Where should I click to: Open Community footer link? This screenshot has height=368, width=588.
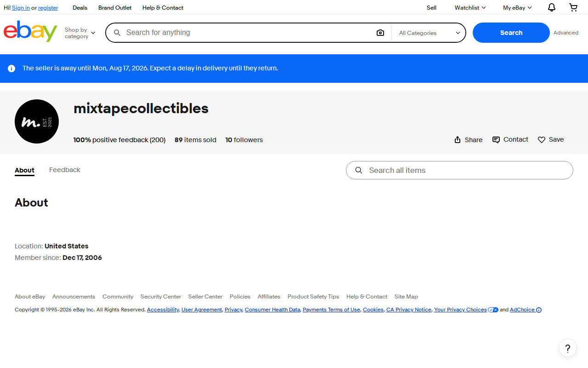[118, 297]
